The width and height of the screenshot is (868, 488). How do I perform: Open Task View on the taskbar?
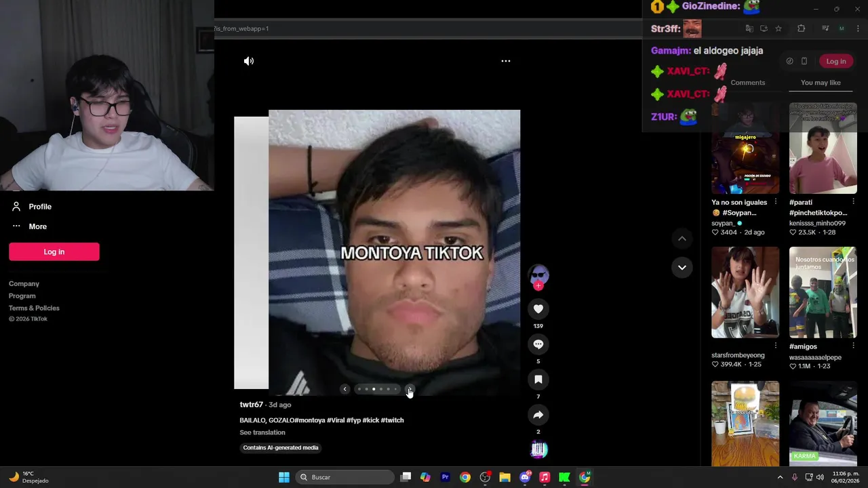tap(406, 477)
